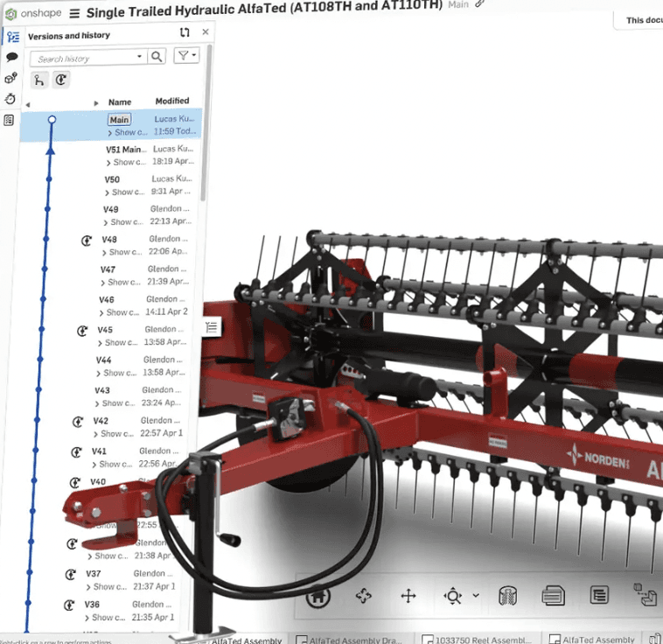Expand graph with the right arrow
The width and height of the screenshot is (663, 644).
96,103
